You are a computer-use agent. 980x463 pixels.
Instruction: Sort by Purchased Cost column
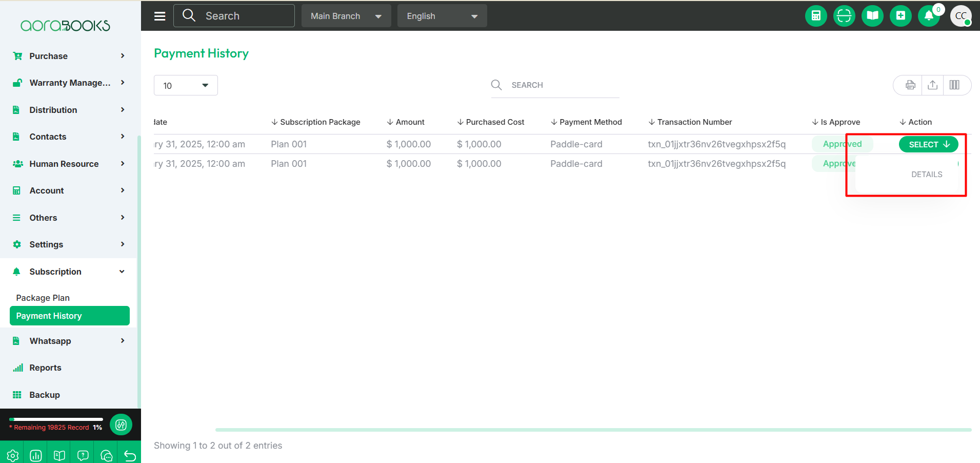491,122
